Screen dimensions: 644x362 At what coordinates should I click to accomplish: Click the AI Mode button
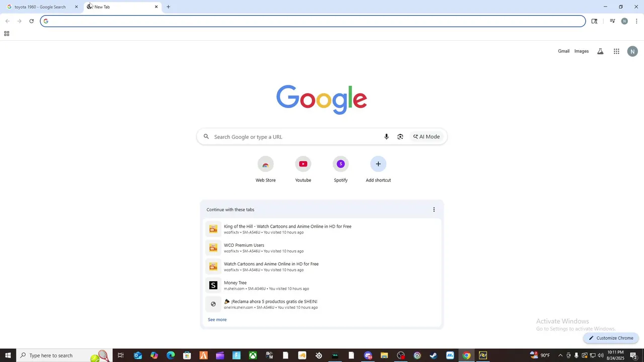427,137
